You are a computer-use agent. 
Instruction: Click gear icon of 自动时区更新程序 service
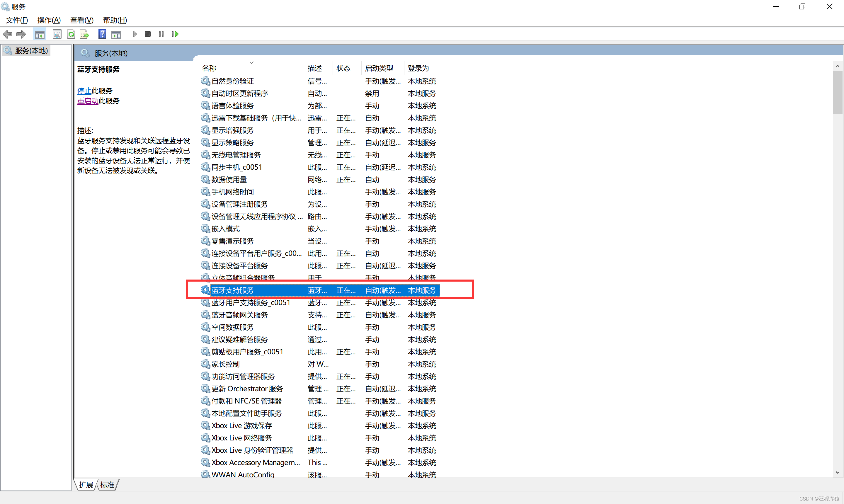(x=205, y=93)
